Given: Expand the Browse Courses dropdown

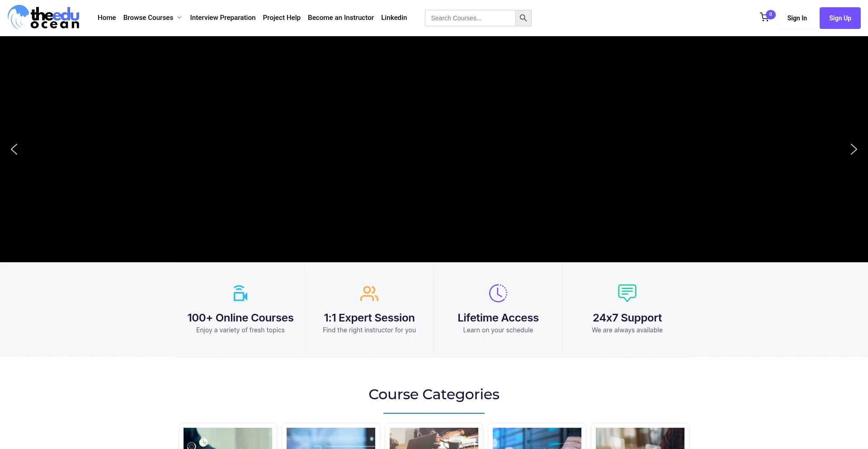Looking at the screenshot, I should 152,18.
